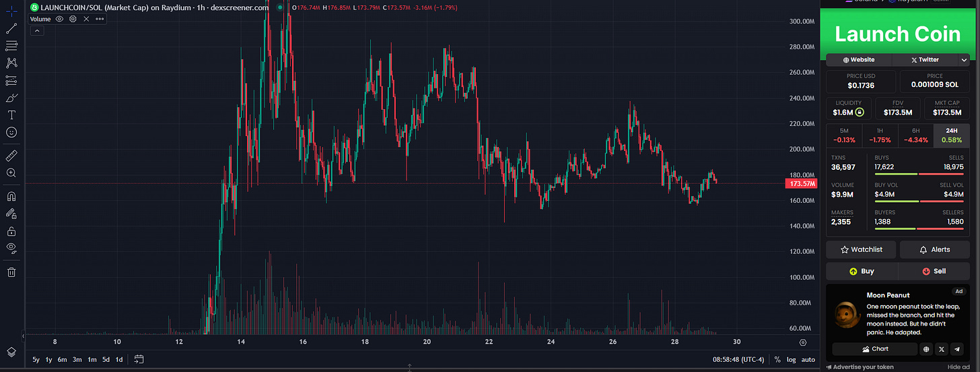
Task: Set the chart range to 3m
Action: tap(77, 359)
